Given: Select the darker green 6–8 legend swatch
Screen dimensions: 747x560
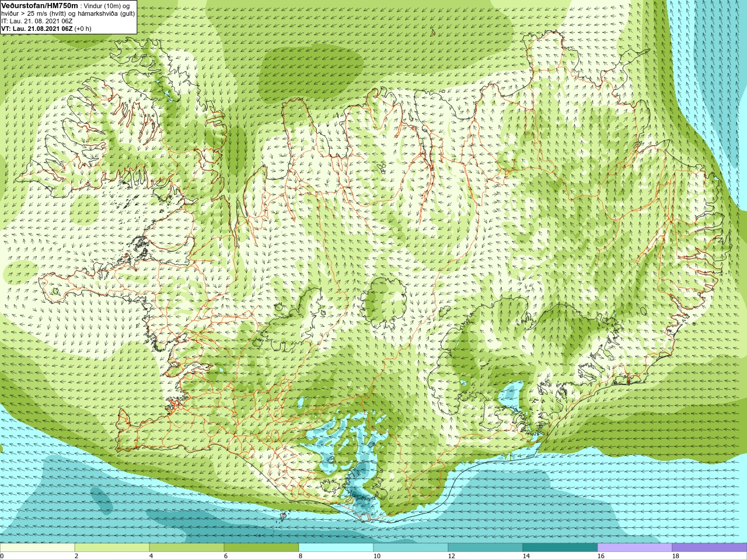Looking at the screenshot, I should [261, 548].
